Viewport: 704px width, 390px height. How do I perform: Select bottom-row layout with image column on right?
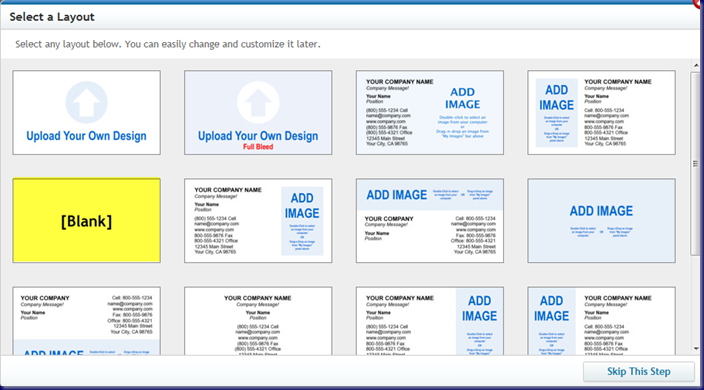(x=430, y=321)
